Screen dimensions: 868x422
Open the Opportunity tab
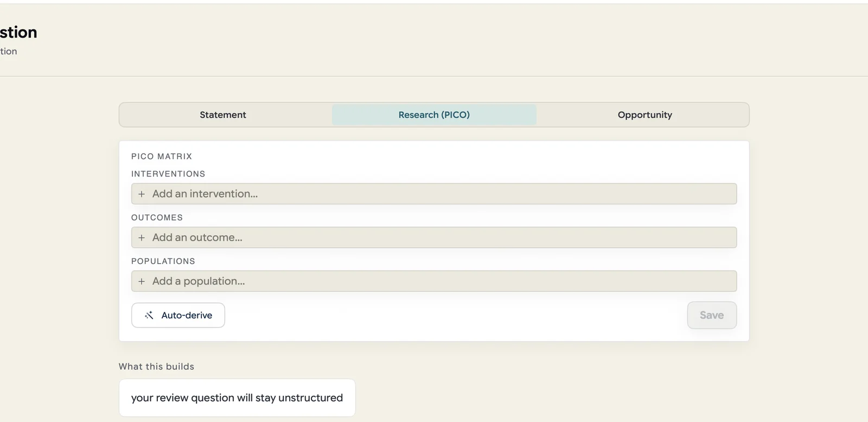click(x=644, y=115)
